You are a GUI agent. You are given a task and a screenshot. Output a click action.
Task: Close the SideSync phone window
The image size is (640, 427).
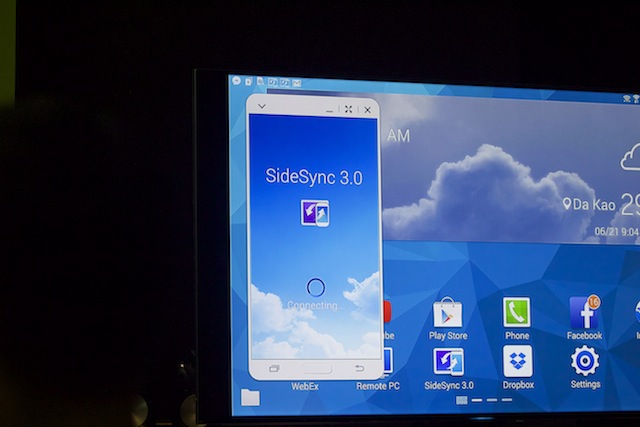click(x=367, y=110)
